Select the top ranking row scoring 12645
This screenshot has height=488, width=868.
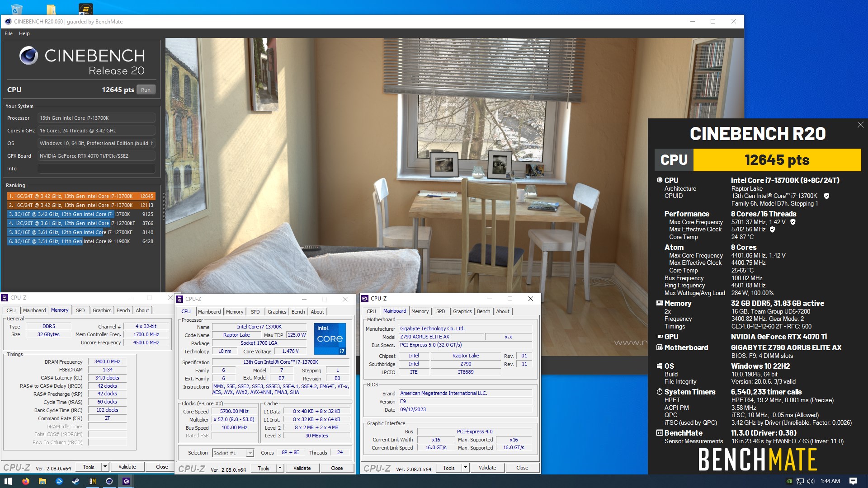(81, 196)
